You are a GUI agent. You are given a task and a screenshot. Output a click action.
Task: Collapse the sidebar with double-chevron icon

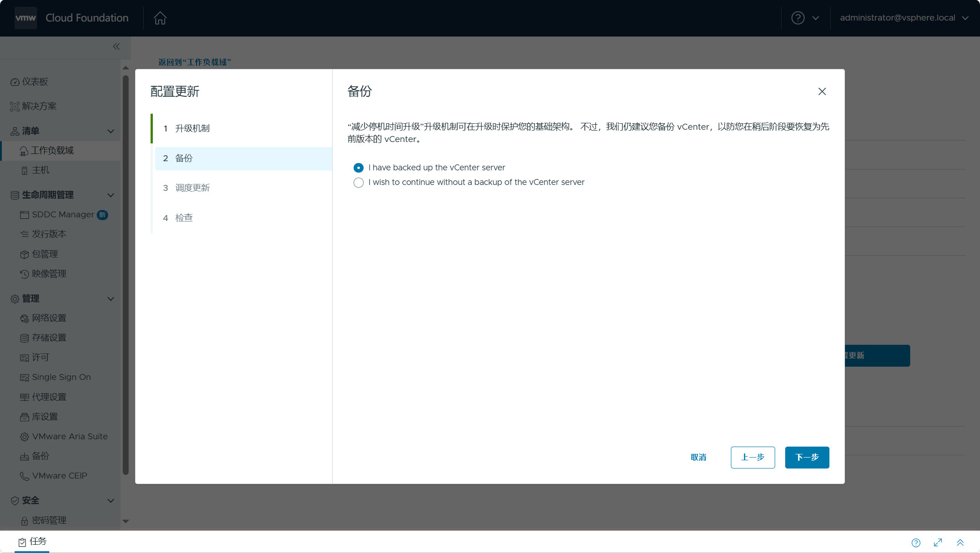tap(116, 47)
